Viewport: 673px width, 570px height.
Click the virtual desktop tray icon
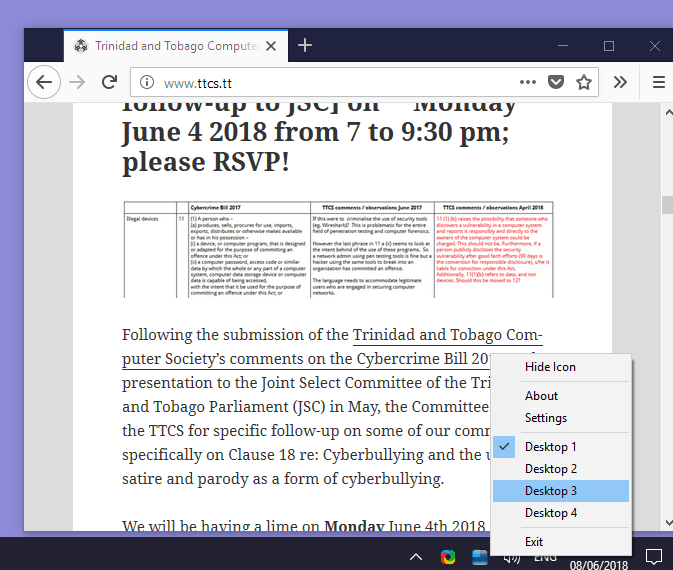[479, 557]
